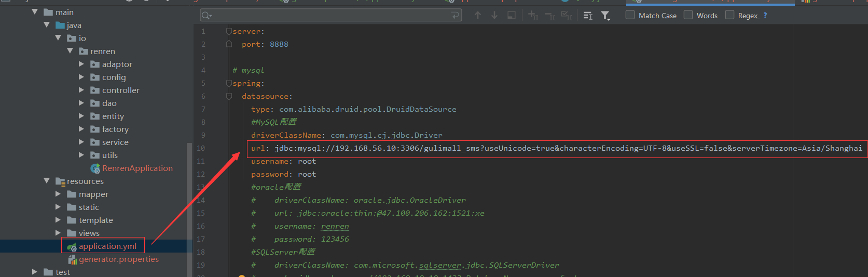
Task: Fold the server block at line 1
Action: tap(229, 31)
